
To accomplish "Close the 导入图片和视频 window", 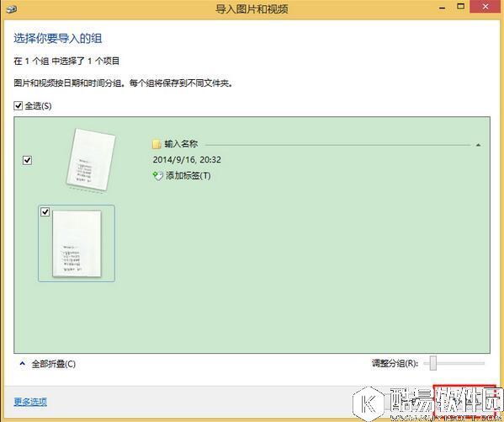I will pos(485,7).
